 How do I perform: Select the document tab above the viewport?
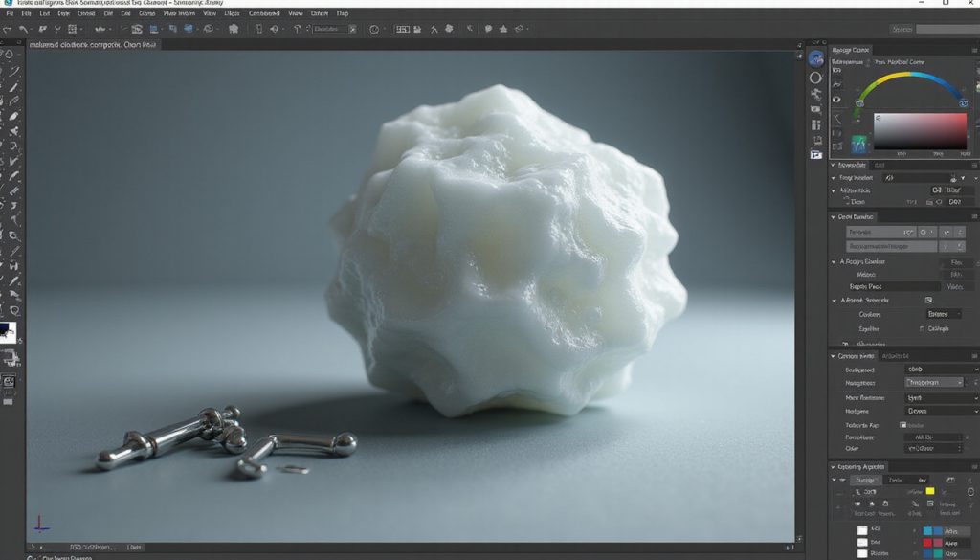click(93, 45)
